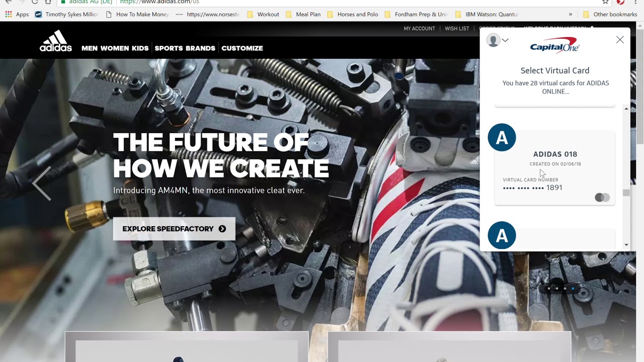Click the adidas three-stripe logo
The image size is (644, 362).
pyautogui.click(x=55, y=41)
